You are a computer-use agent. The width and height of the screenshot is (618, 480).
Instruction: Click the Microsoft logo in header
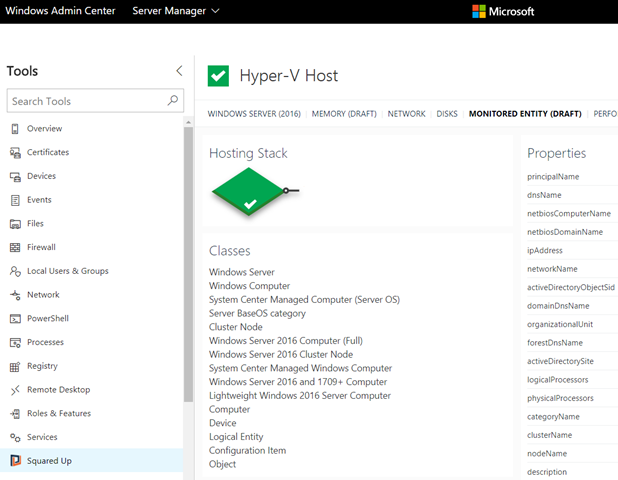click(503, 11)
